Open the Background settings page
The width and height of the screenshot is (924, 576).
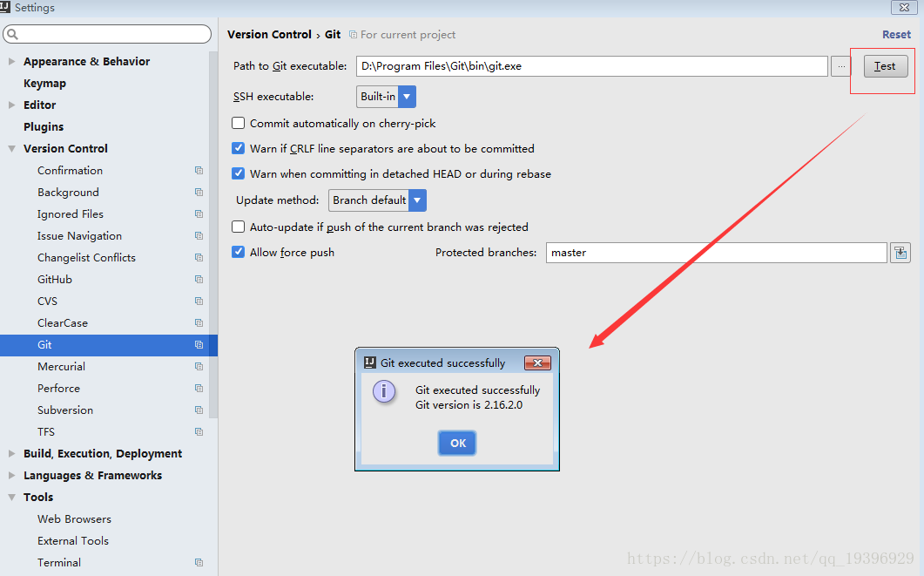[x=68, y=193]
